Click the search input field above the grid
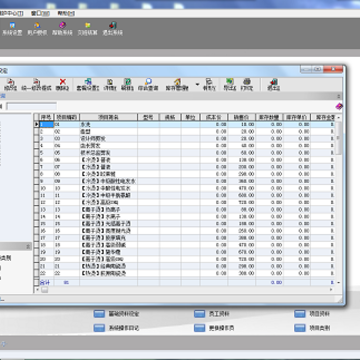Screen dimensions: 360x360 31,106
